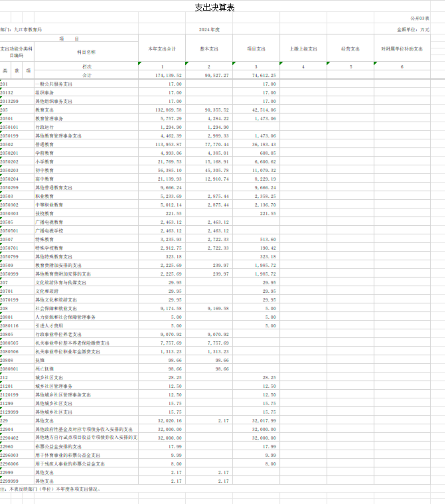
Task: Select the footnote 注：本表反映部门 cell
Action: [50, 489]
